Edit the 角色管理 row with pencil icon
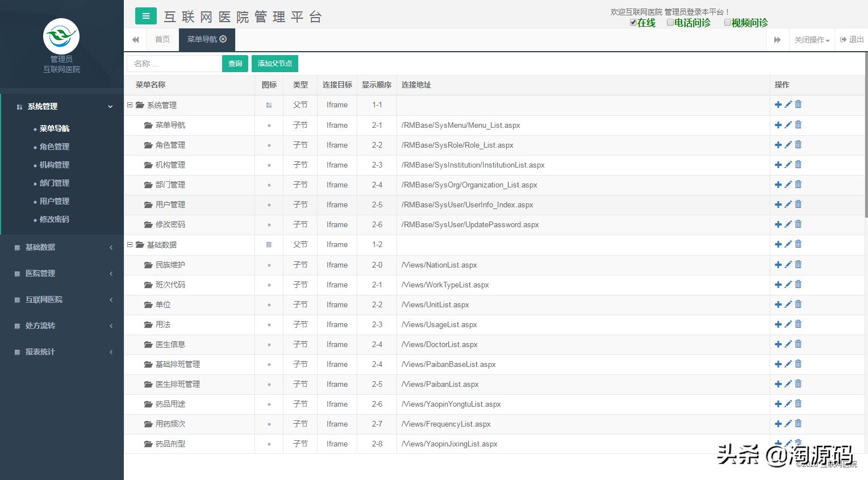The height and width of the screenshot is (480, 868). pyautogui.click(x=788, y=145)
